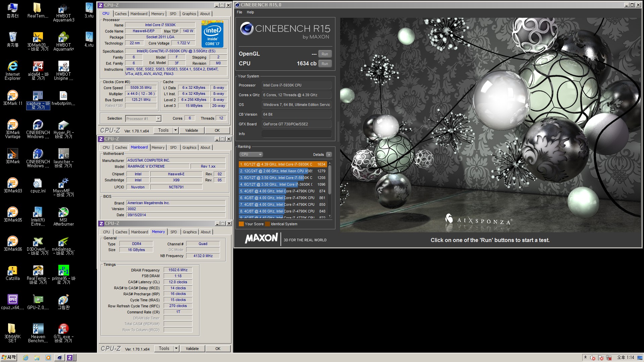The height and width of the screenshot is (362, 644).
Task: Click Cinebench taskbar button
Action: pyautogui.click(x=59, y=358)
